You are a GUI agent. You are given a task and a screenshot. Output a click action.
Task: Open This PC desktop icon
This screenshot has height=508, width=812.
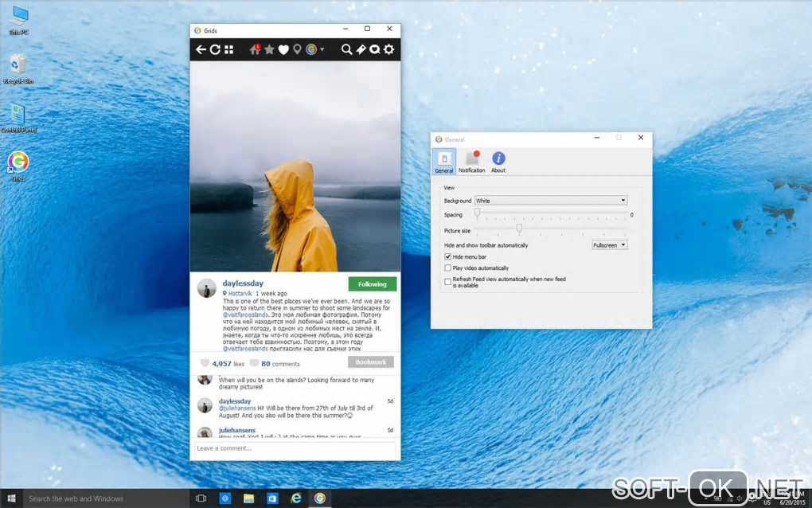(x=18, y=21)
